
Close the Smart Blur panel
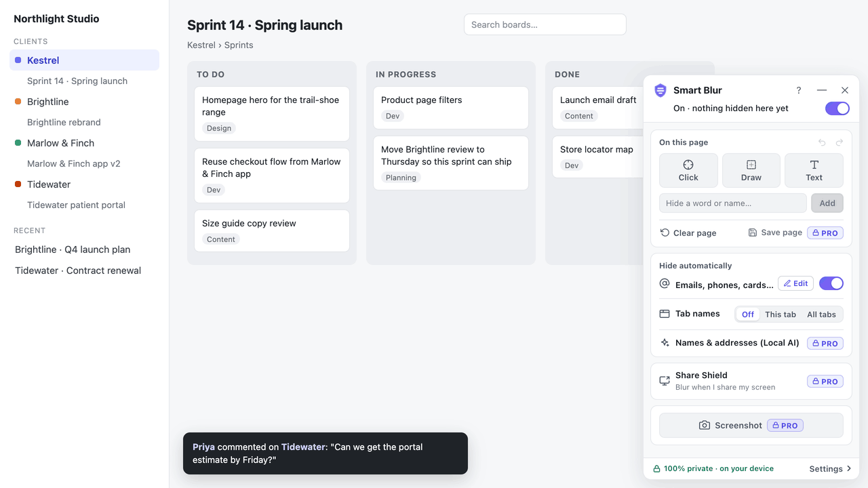[x=845, y=90]
